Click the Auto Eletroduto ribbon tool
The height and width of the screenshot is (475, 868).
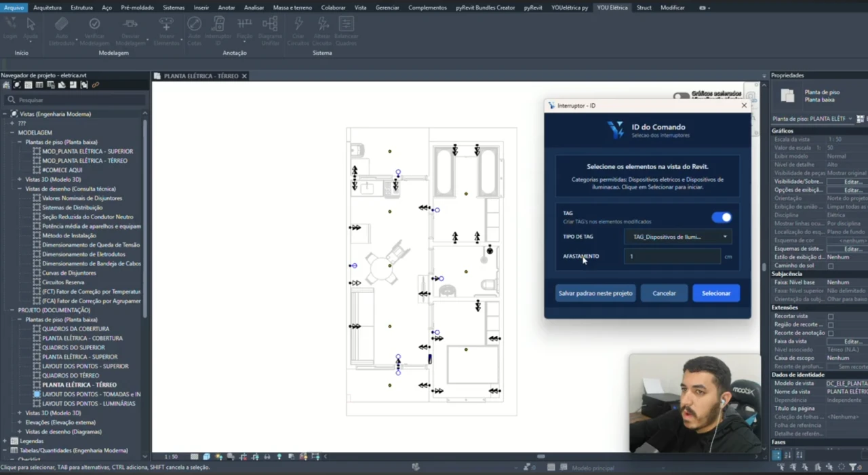(x=61, y=31)
